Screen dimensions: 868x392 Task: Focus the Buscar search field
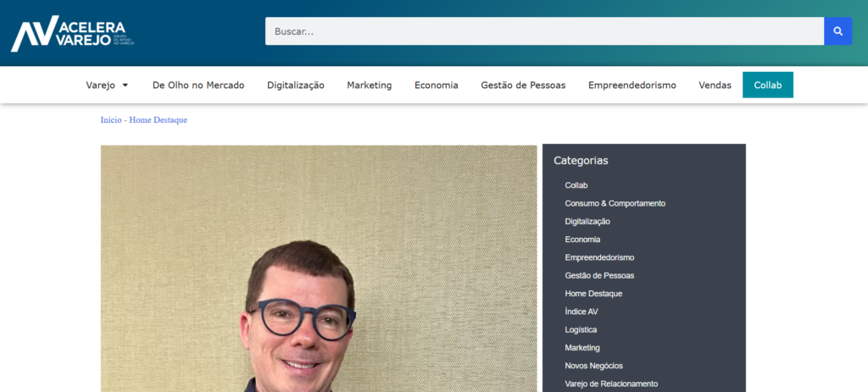tap(544, 31)
